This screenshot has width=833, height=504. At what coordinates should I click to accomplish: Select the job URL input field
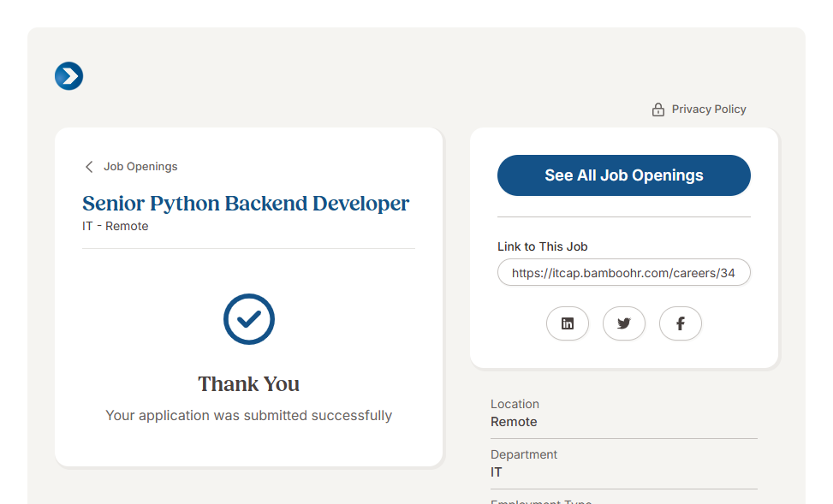[x=623, y=273]
